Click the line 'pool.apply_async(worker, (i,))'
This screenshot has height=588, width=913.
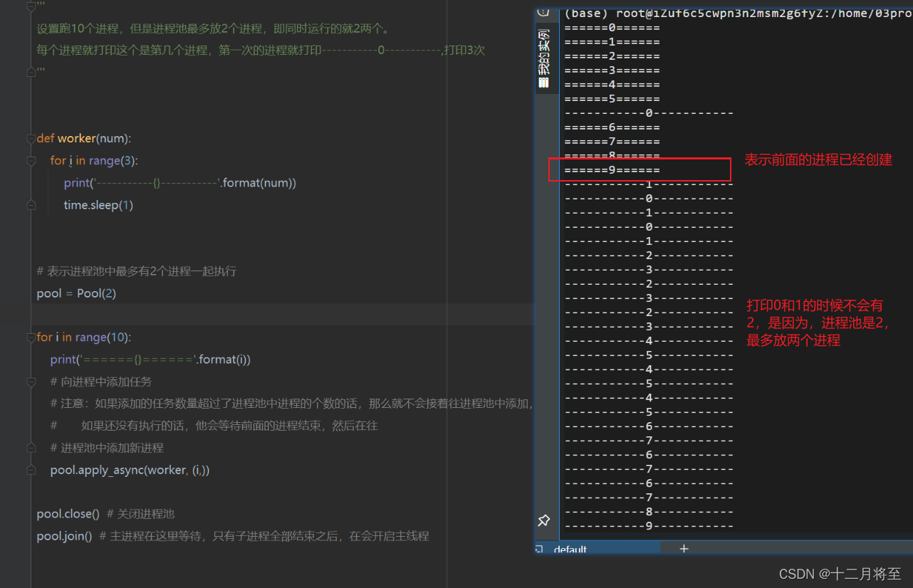(130, 470)
